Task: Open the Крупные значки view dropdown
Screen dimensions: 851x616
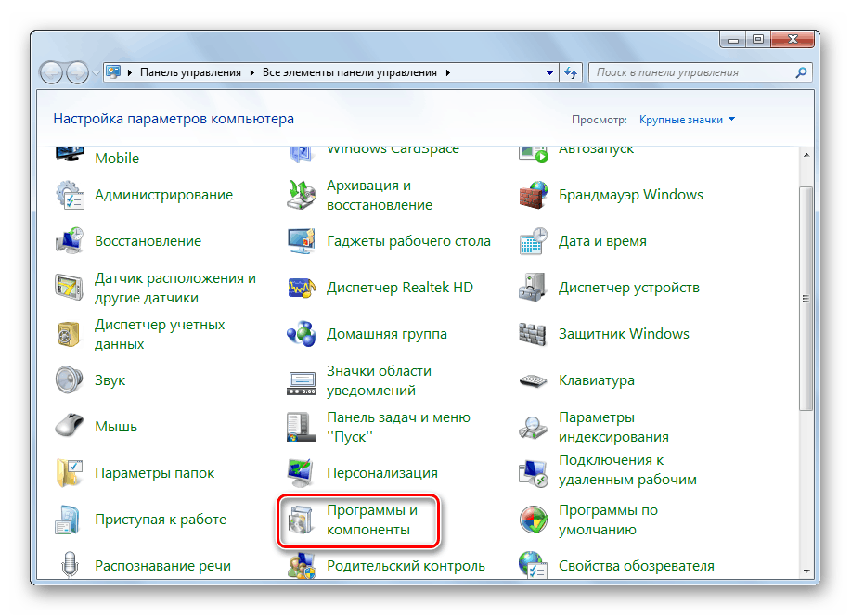Action: pyautogui.click(x=687, y=120)
